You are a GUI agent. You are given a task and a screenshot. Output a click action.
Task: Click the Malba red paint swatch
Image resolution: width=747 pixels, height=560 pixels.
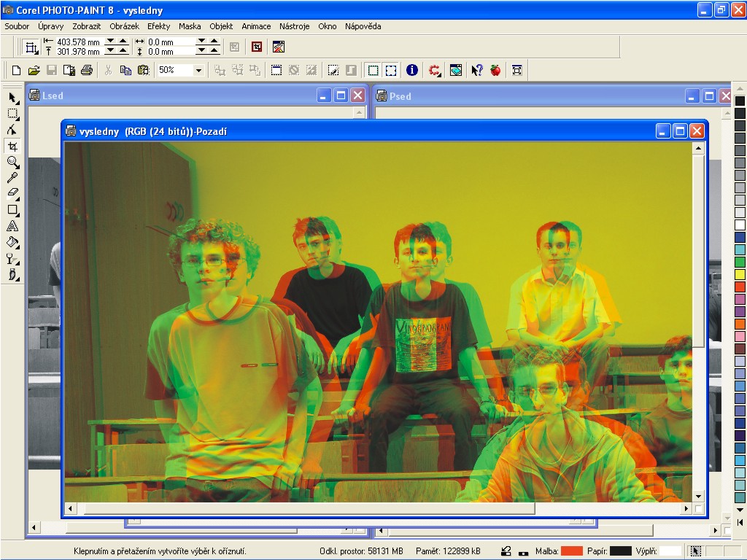point(572,551)
